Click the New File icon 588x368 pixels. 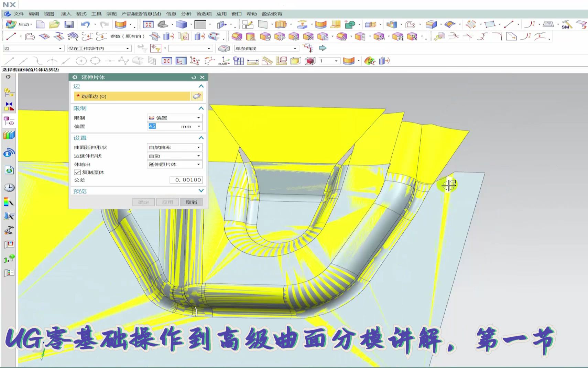(41, 24)
